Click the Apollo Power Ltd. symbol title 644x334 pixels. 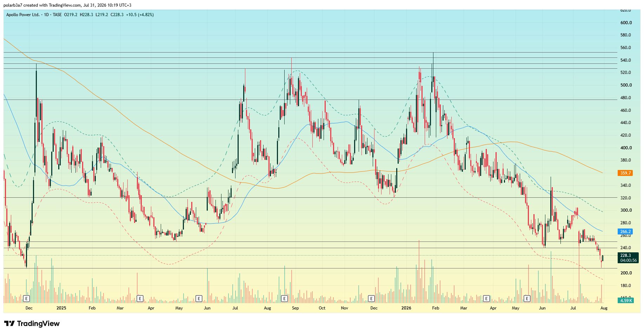click(x=23, y=15)
